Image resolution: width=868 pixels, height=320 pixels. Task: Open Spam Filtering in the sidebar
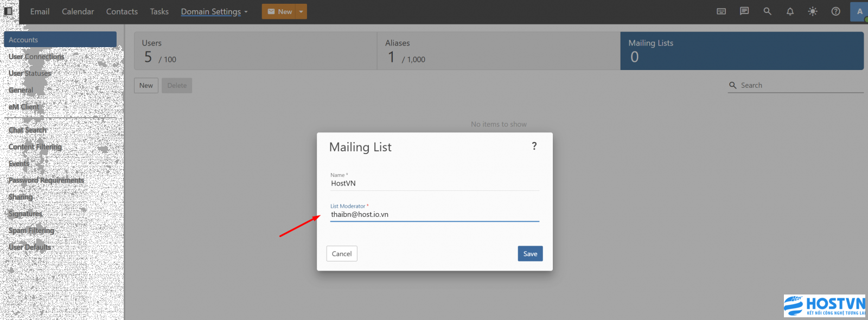click(x=31, y=231)
